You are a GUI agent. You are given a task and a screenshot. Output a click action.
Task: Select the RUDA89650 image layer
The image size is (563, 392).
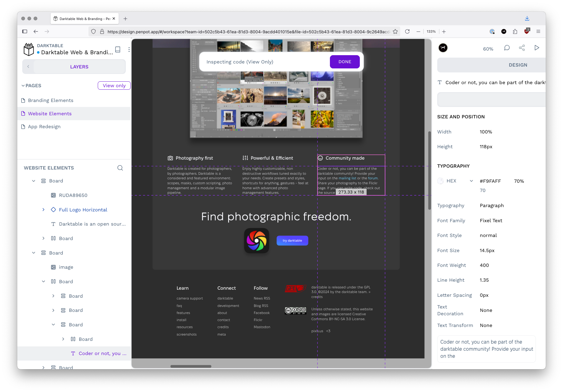73,195
